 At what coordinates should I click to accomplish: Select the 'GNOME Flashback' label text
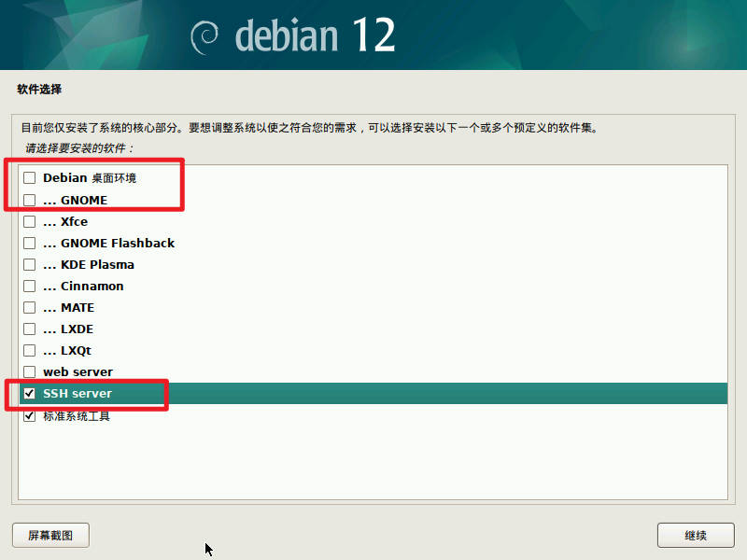coord(118,243)
